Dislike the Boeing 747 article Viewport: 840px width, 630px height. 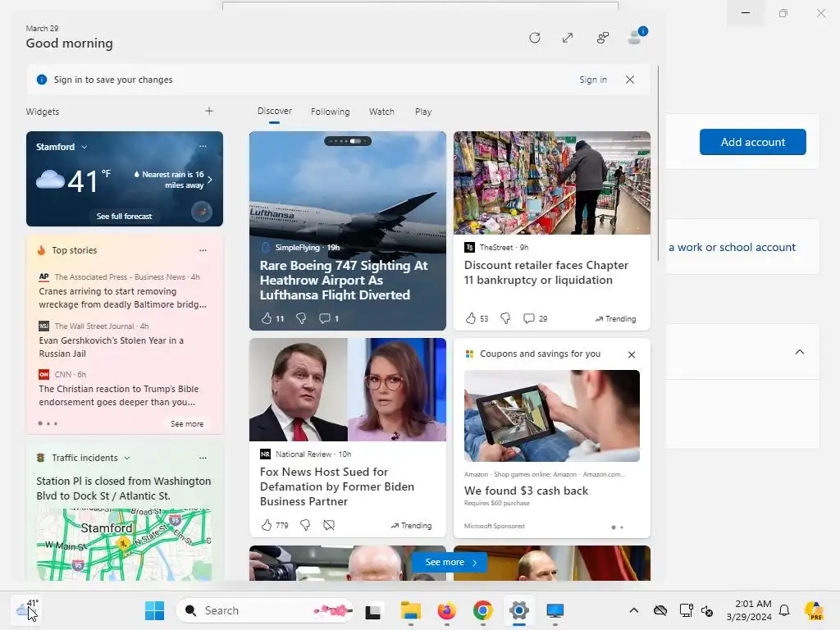301,318
